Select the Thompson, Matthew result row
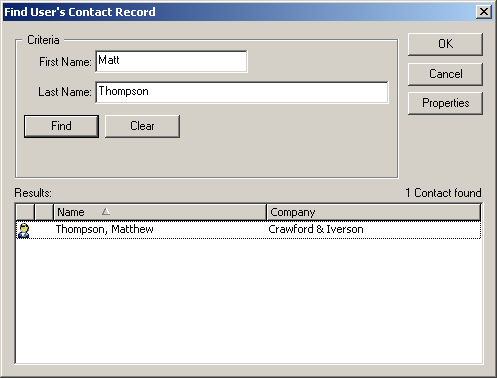Image resolution: width=497 pixels, height=378 pixels. point(248,230)
